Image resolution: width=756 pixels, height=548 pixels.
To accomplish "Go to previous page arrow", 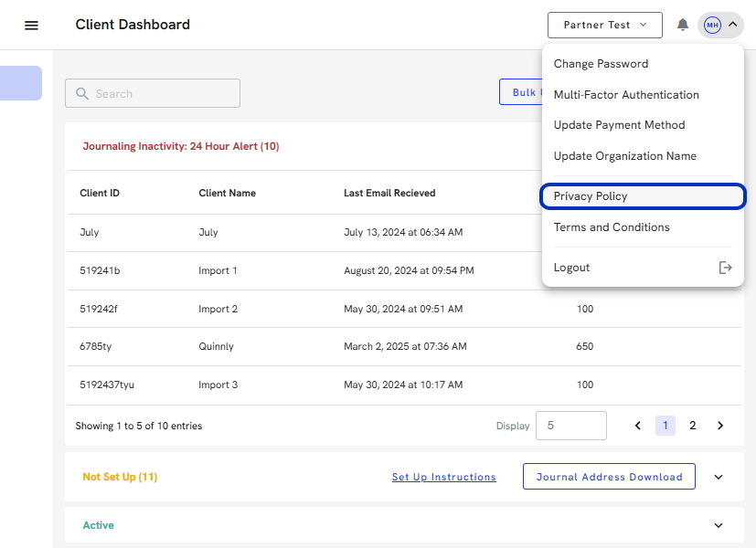I will click(638, 426).
